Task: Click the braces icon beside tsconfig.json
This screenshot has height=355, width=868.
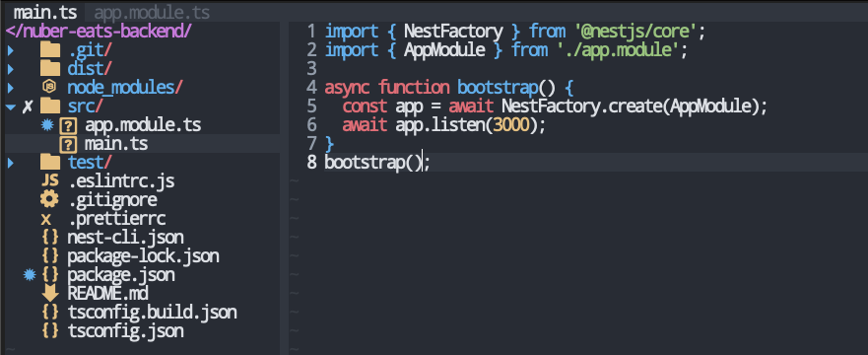Action: 50,331
